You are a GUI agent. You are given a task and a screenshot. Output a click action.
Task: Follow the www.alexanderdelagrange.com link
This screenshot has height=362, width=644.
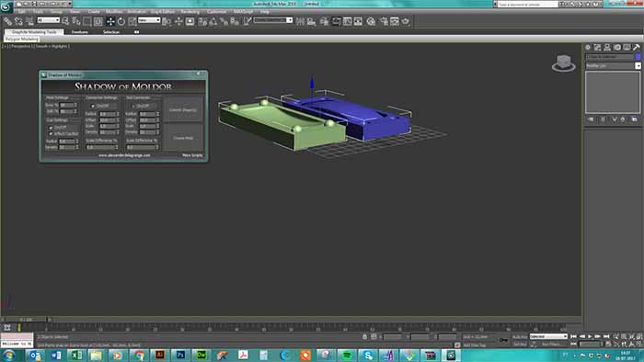coord(124,155)
